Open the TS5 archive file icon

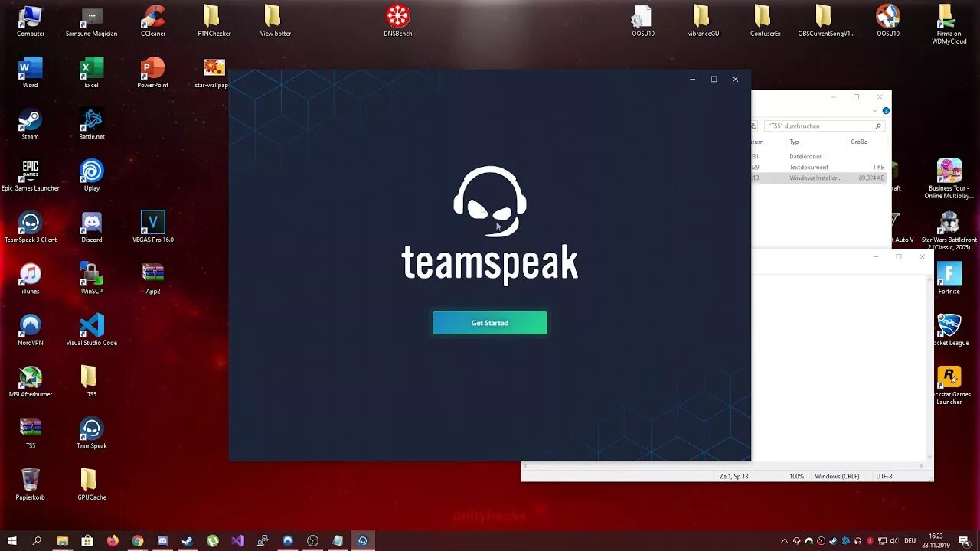30,433
